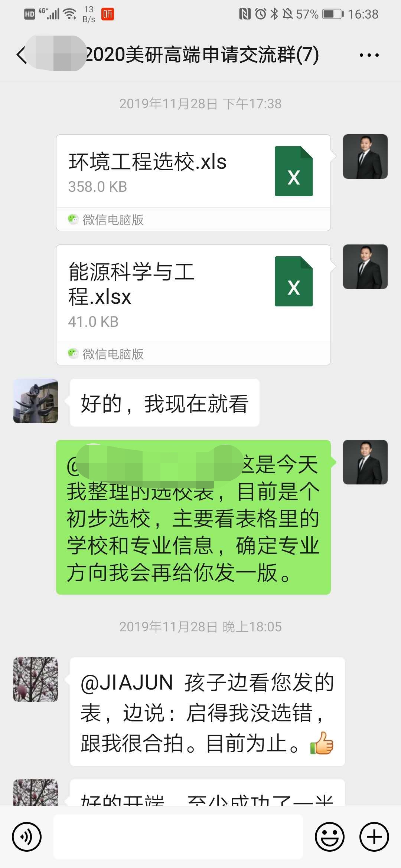Viewport: 401px width, 868px height.
Task: Tap 微信电脑版 label under first file
Action: (113, 220)
